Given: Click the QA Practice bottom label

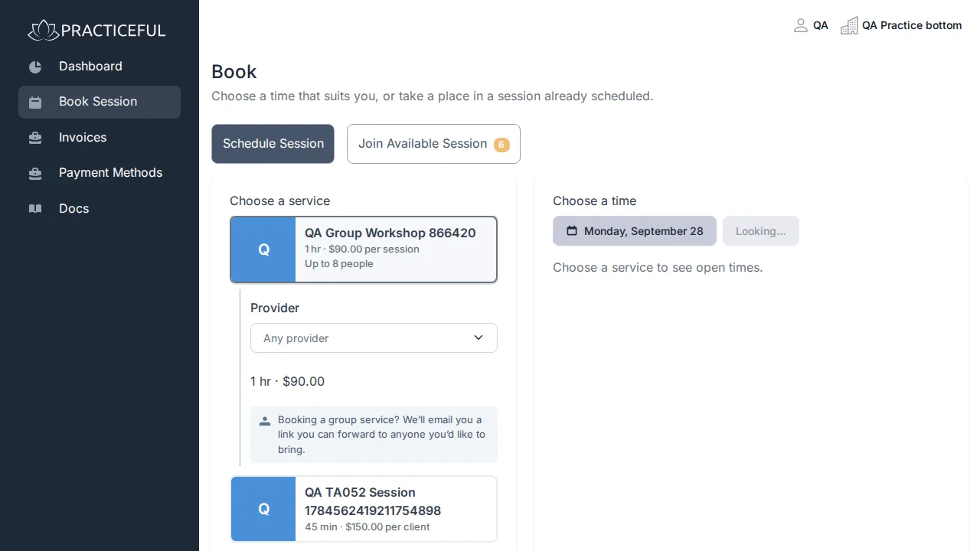Looking at the screenshot, I should (912, 25).
